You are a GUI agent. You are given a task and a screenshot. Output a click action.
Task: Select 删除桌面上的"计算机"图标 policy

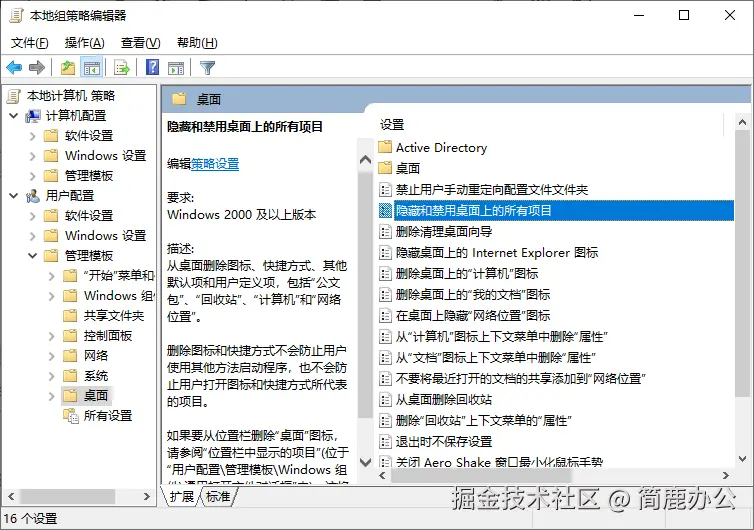467,274
